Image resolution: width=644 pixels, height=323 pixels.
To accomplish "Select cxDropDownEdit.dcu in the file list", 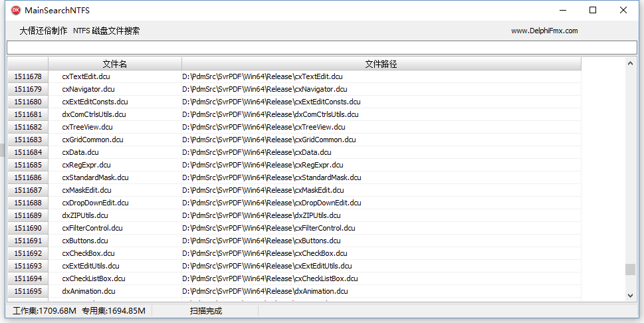I will point(95,203).
